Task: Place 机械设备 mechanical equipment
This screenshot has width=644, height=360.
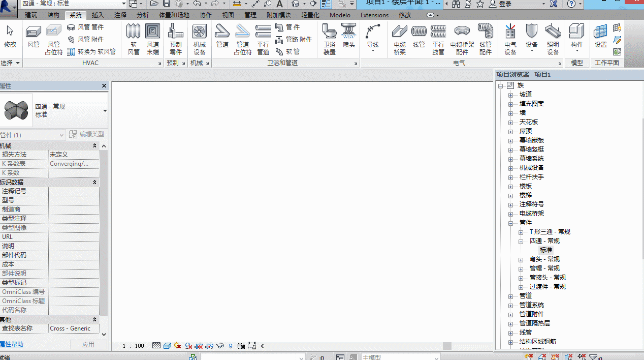Action: pos(200,39)
